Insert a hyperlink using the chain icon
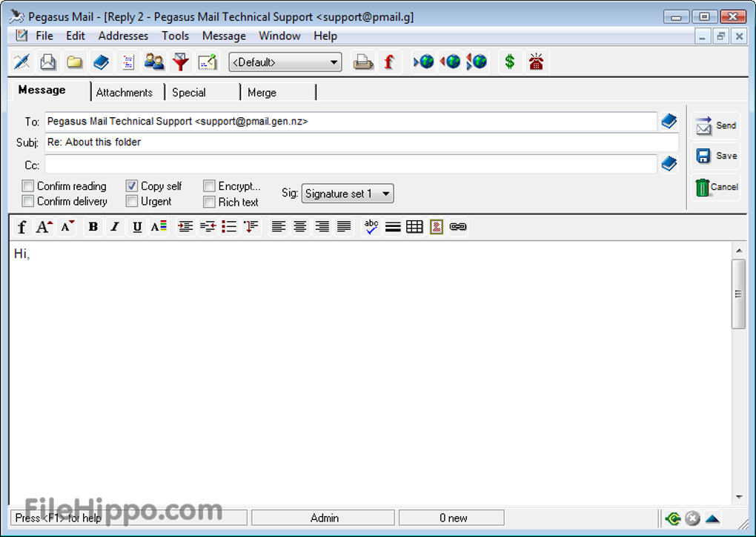This screenshot has height=537, width=756. coord(458,227)
